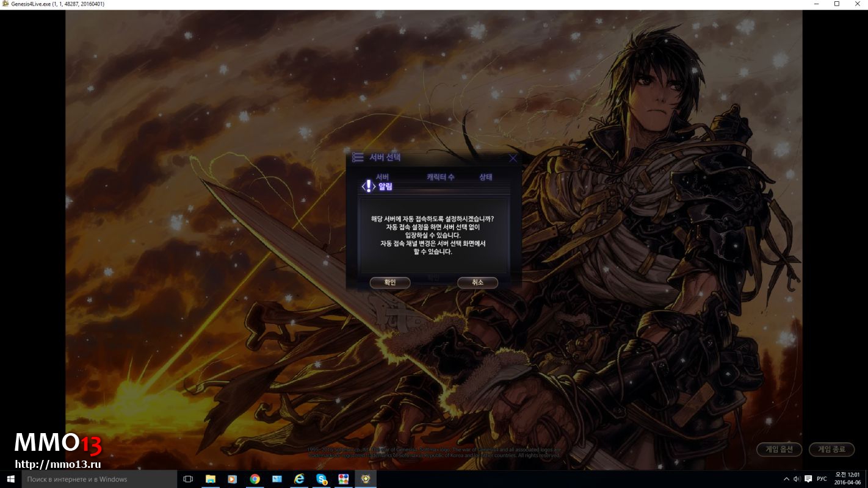Viewport: 868px width, 488px height.
Task: Focus the Windows taskbar search field
Action: point(99,479)
